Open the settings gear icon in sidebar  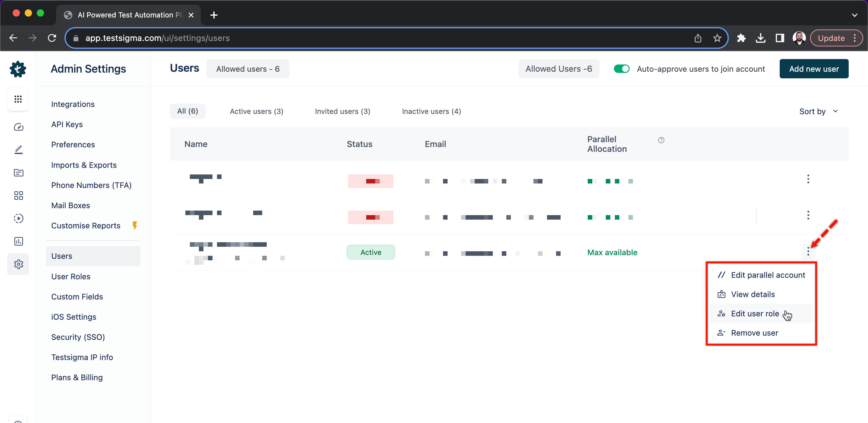[x=18, y=264]
